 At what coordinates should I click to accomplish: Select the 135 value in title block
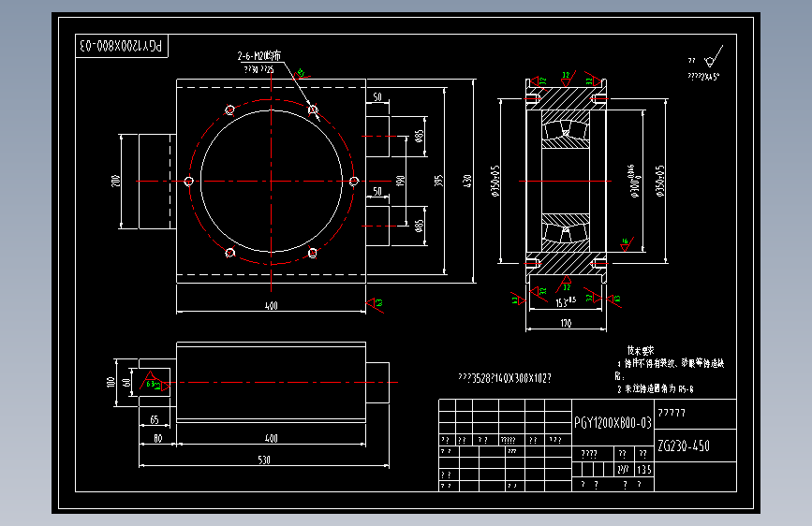coord(644,470)
